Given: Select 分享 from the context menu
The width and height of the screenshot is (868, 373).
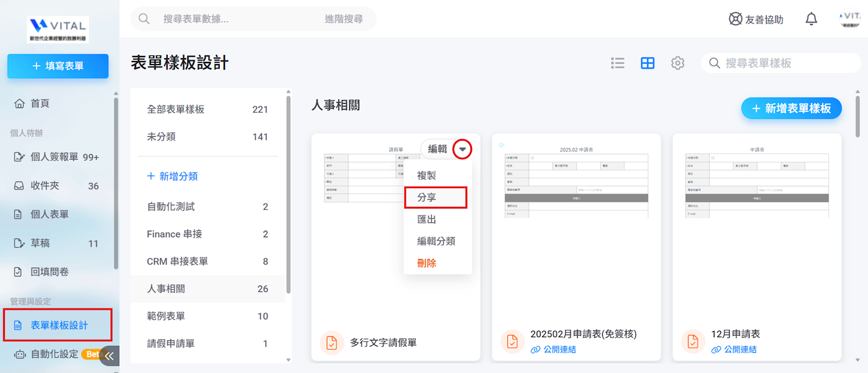Looking at the screenshot, I should click(x=435, y=198).
